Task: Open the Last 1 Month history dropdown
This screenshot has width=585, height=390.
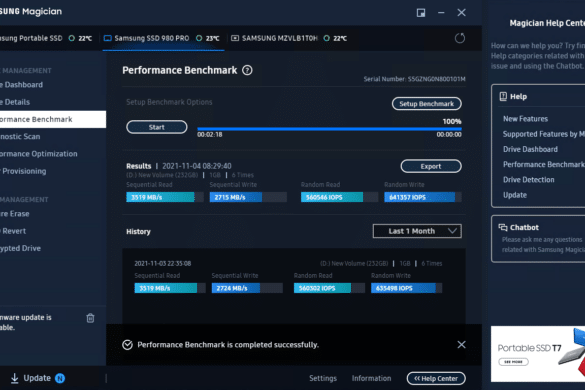Action: coord(417,231)
